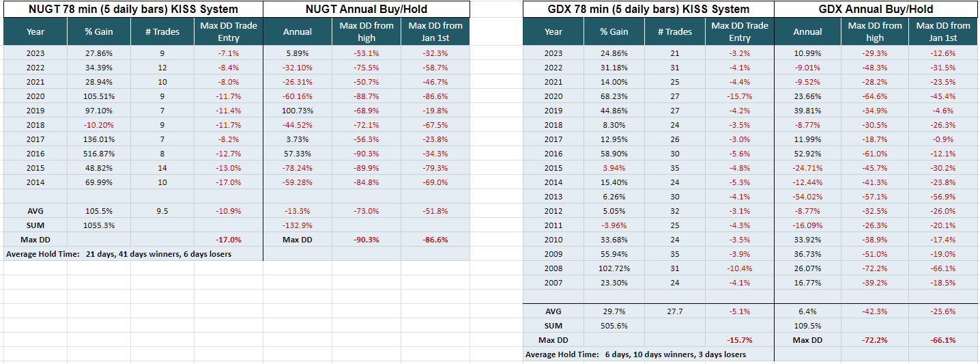Click the NUGT Max DD Trade Entry header

pyautogui.click(x=229, y=31)
